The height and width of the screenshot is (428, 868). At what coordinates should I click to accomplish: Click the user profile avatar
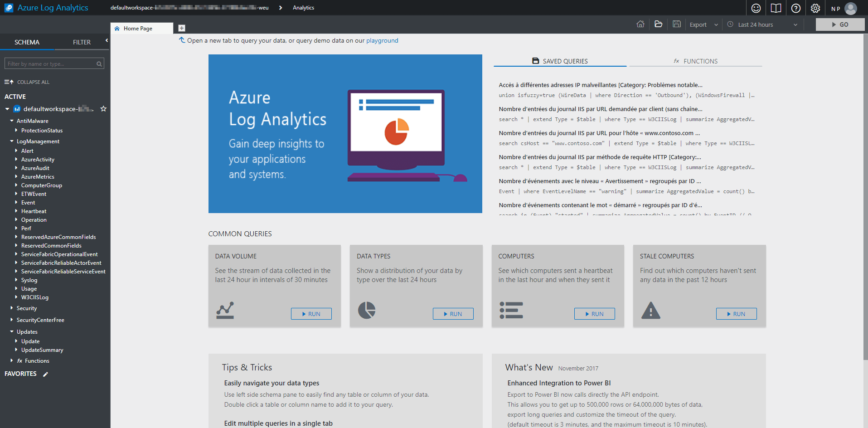[x=851, y=8]
